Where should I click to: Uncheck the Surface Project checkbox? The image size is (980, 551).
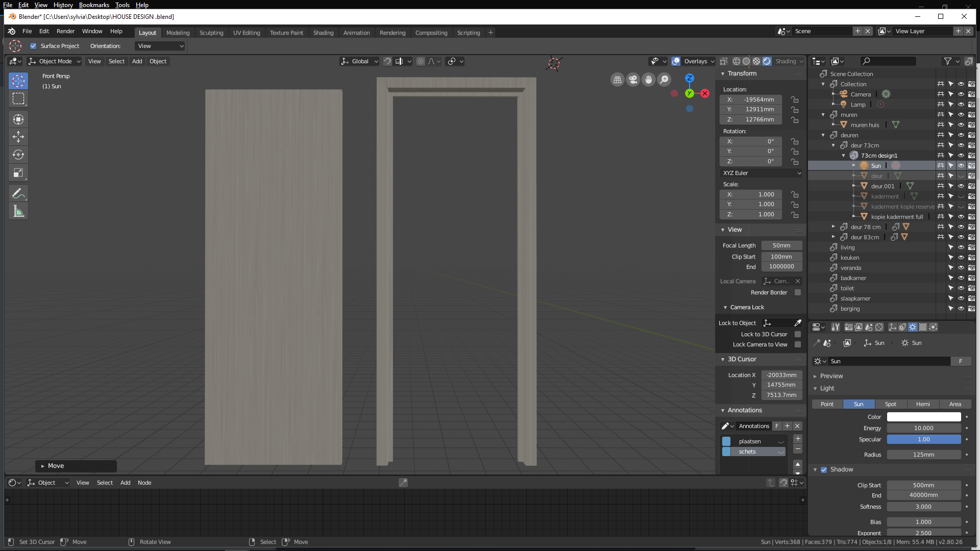(33, 46)
